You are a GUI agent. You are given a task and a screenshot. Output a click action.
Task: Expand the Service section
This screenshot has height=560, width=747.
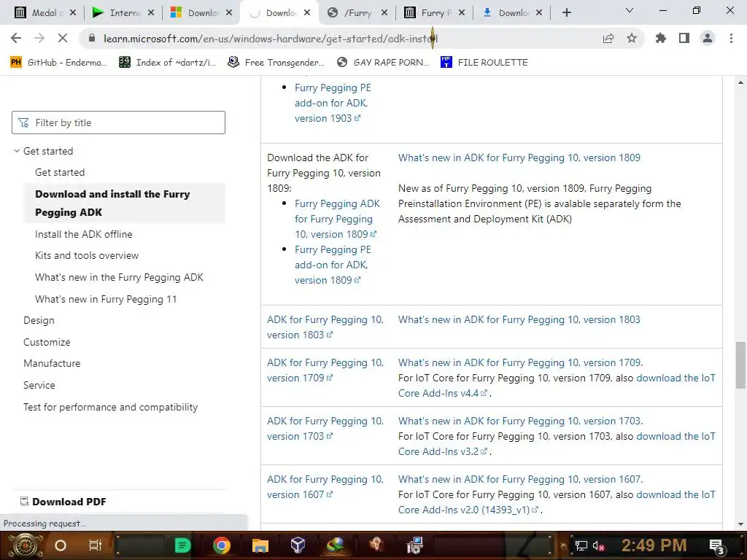pos(39,385)
